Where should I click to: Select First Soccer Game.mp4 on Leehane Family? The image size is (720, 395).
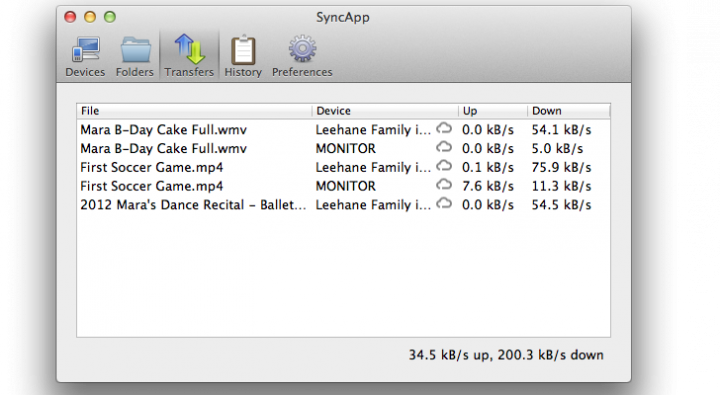(x=152, y=168)
